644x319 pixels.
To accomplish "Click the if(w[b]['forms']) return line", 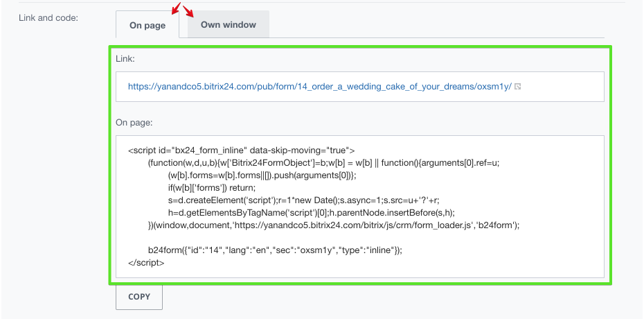I will [x=211, y=188].
